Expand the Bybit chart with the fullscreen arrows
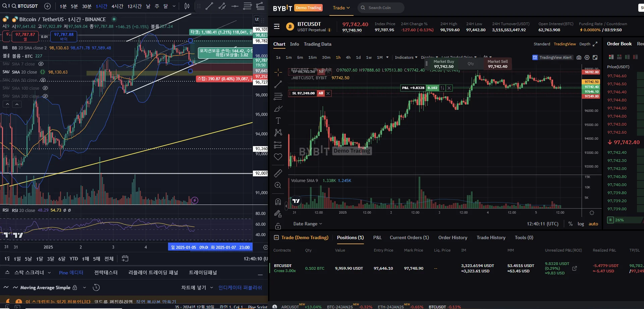This screenshot has width=644, height=309. coord(595,44)
